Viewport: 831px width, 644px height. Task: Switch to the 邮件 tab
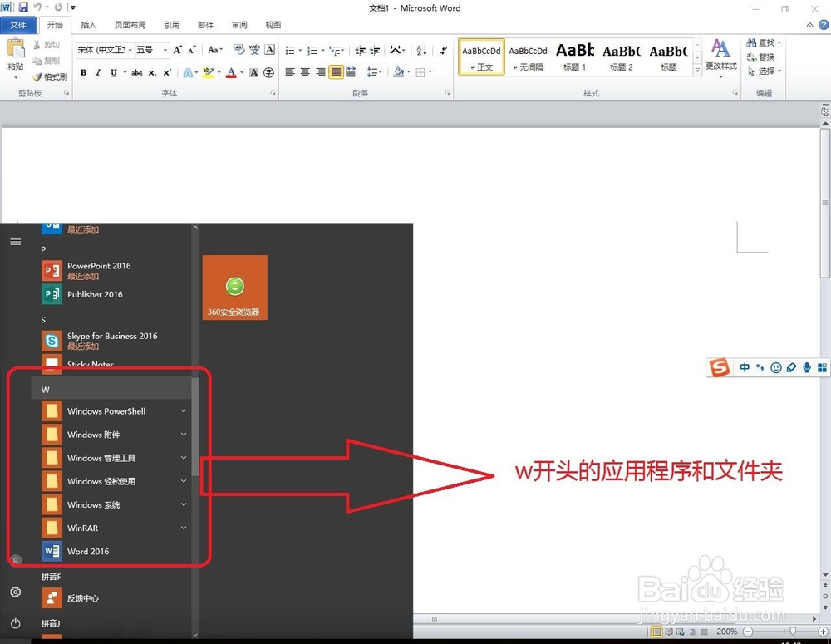click(205, 25)
